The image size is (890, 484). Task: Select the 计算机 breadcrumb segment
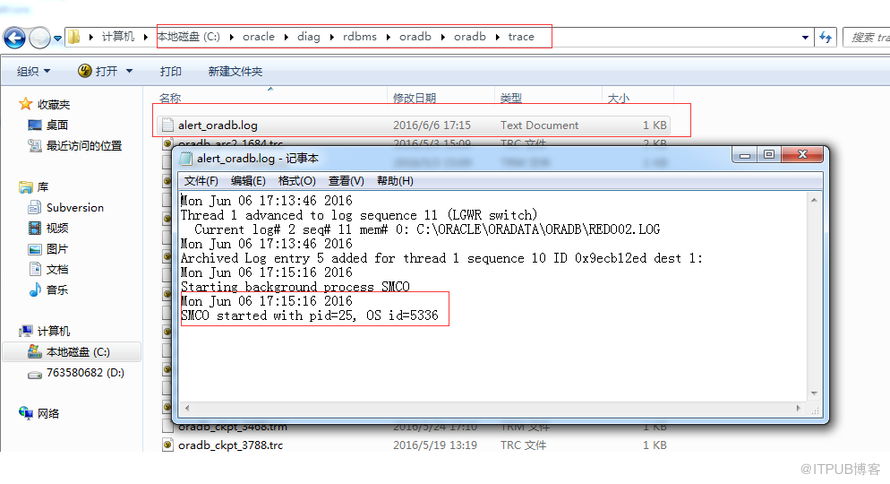pyautogui.click(x=117, y=37)
